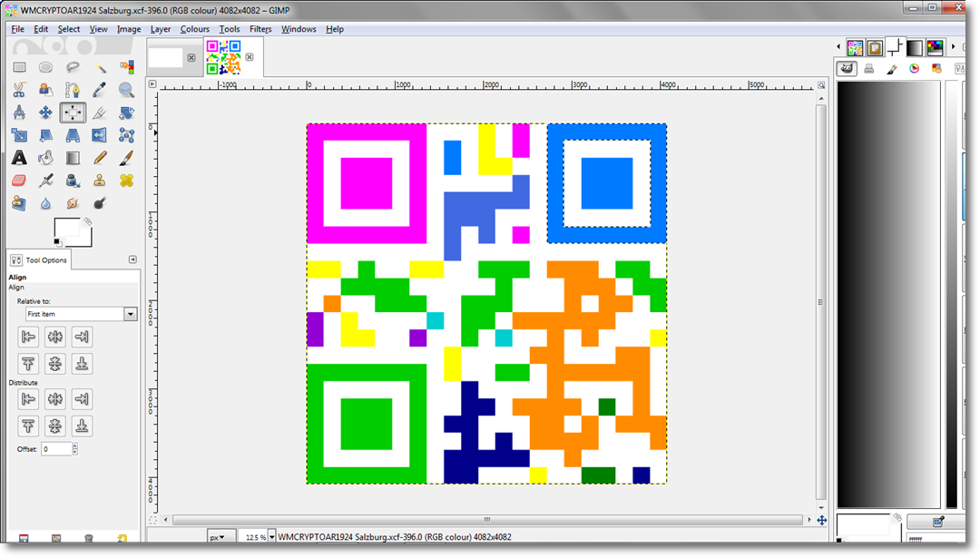
Task: Open the Colours menu
Action: (195, 29)
